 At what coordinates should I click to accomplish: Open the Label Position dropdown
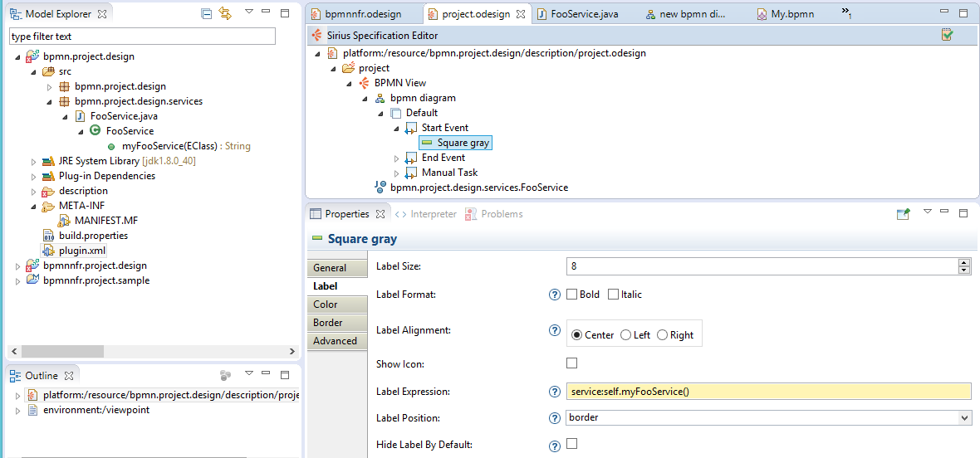coord(964,417)
